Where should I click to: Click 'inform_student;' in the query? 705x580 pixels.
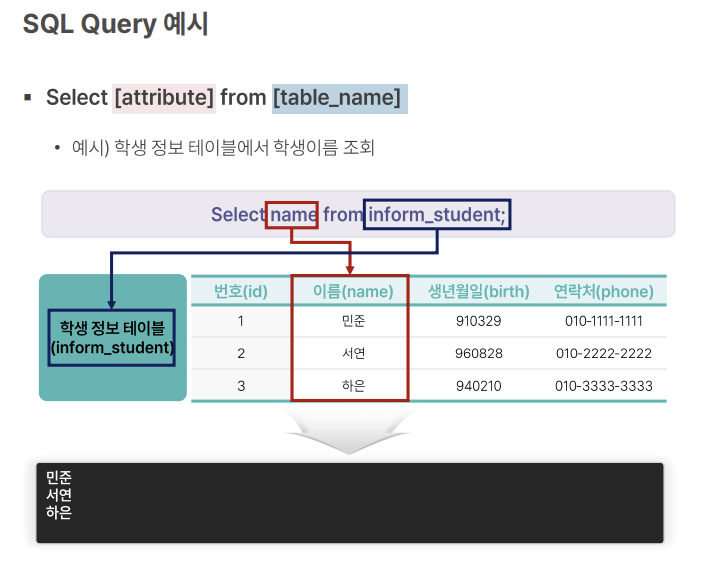point(437,214)
